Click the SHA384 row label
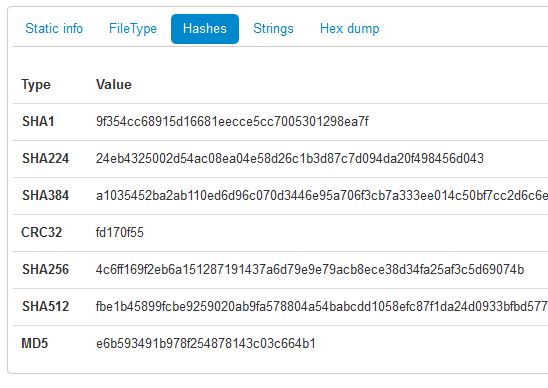The width and height of the screenshot is (548, 388). point(45,196)
